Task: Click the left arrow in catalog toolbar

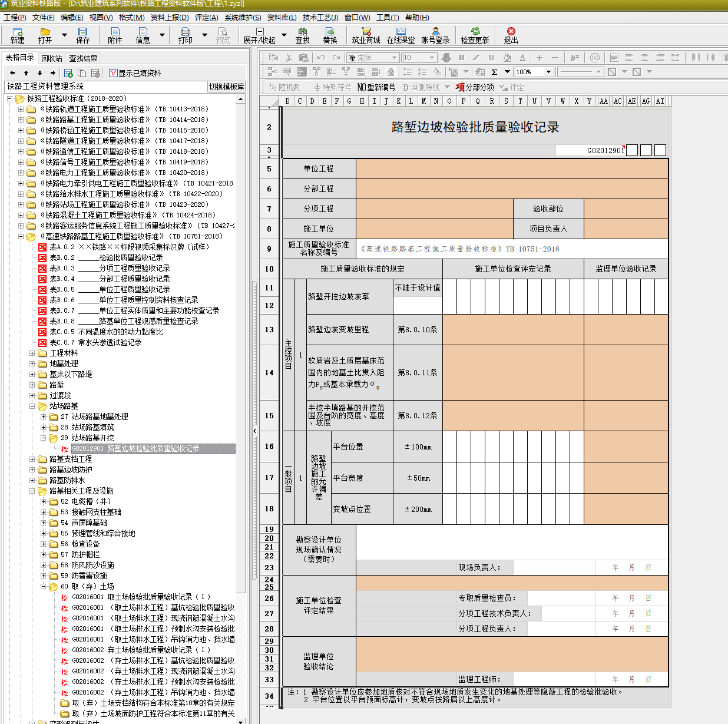Action: (x=13, y=73)
